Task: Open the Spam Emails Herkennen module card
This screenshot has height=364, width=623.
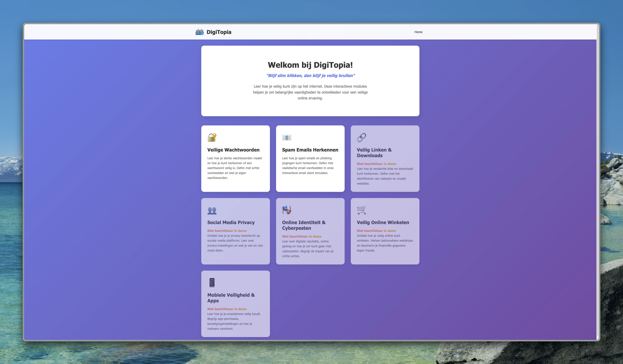Action: point(310,159)
